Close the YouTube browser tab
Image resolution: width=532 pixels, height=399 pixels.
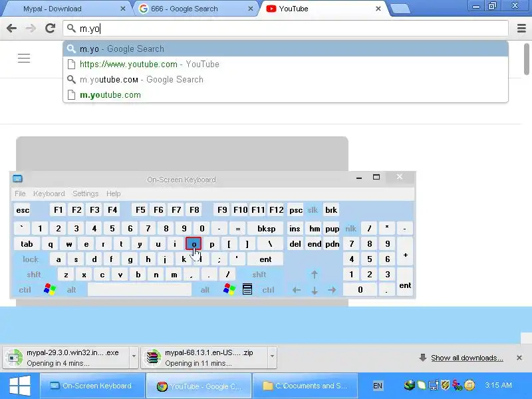(x=378, y=9)
